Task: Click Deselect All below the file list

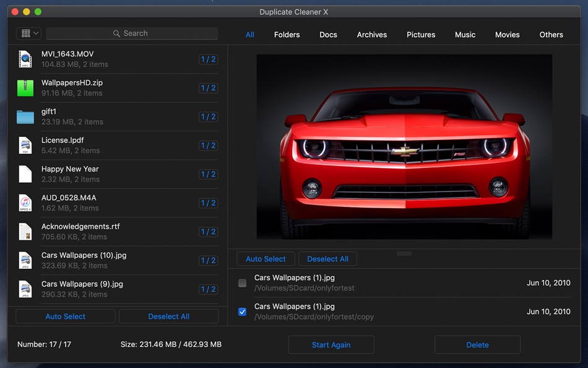Action: (x=169, y=316)
